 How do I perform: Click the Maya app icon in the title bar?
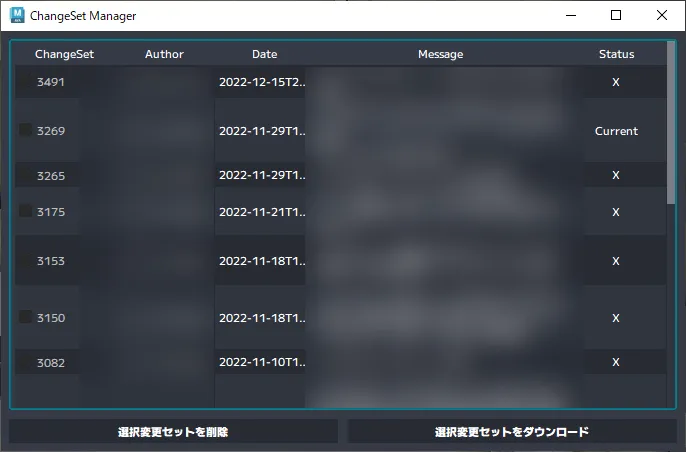[17, 15]
